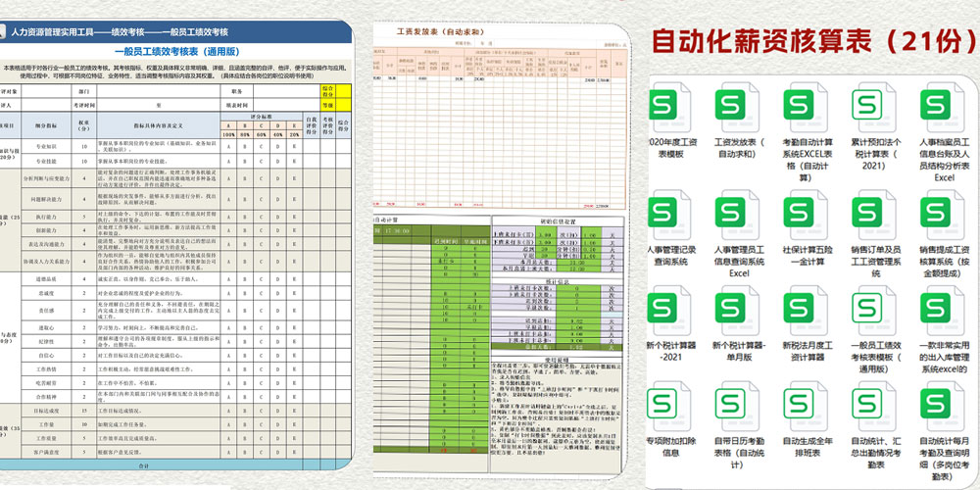Select the 进取心 cell
Screen dimensions: 980x490
click(47, 327)
